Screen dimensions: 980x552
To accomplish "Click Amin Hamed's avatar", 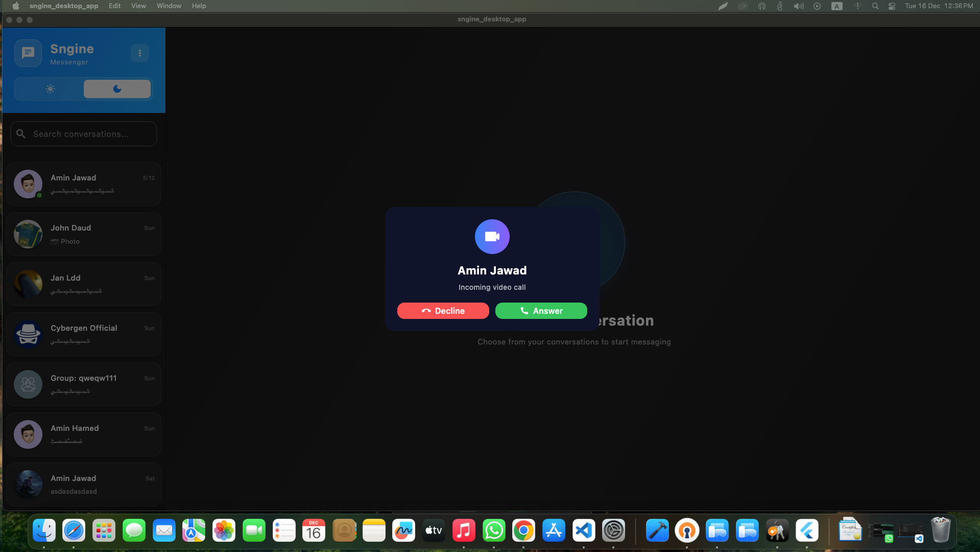I will [x=28, y=434].
